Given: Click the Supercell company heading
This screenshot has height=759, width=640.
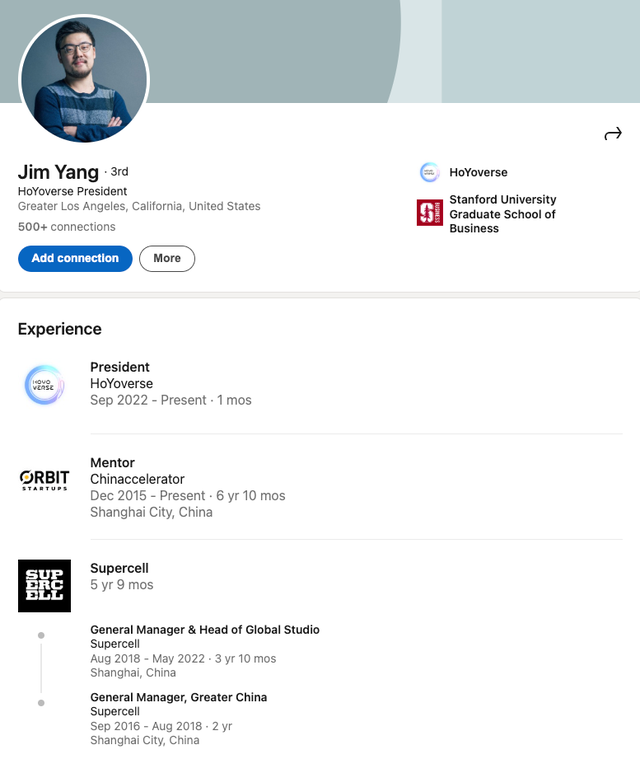Looking at the screenshot, I should pos(118,568).
